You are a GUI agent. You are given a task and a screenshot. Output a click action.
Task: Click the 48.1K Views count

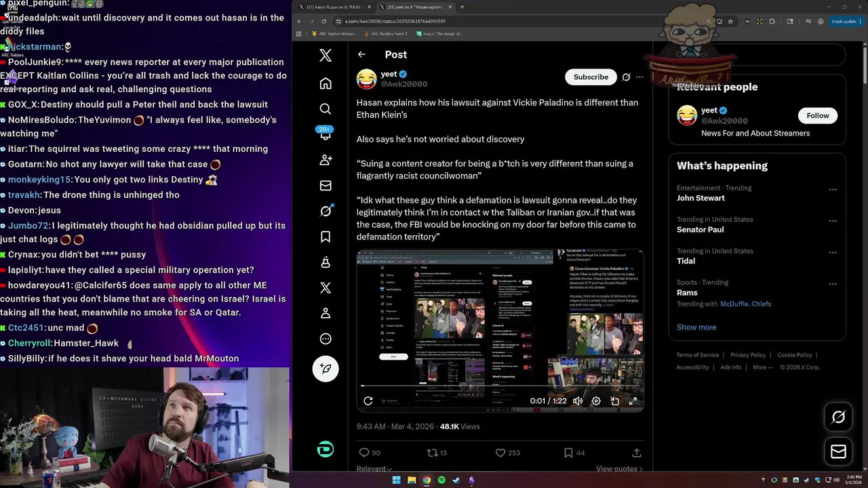[x=460, y=426]
